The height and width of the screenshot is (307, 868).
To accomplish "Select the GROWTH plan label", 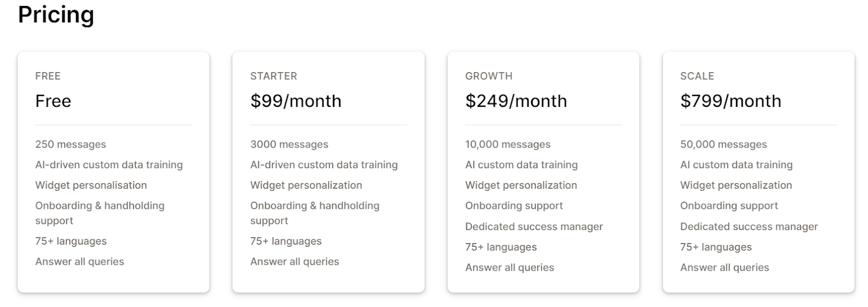I will click(488, 76).
